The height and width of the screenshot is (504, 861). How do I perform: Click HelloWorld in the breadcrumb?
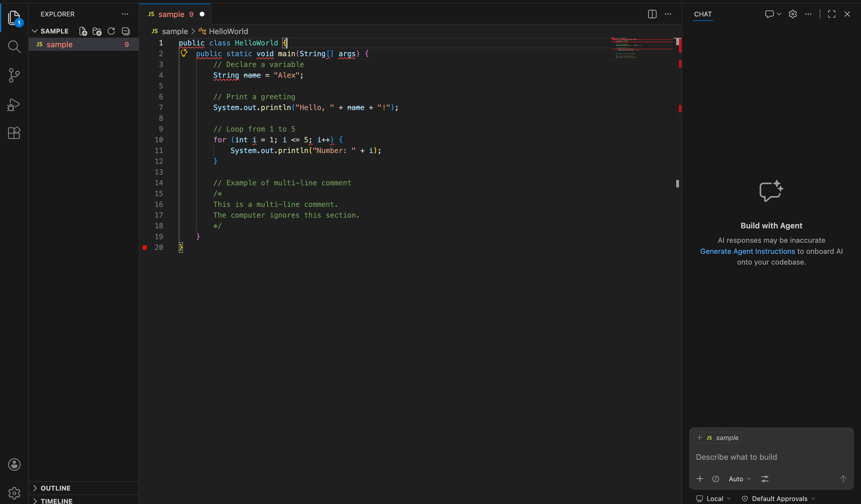tap(228, 31)
